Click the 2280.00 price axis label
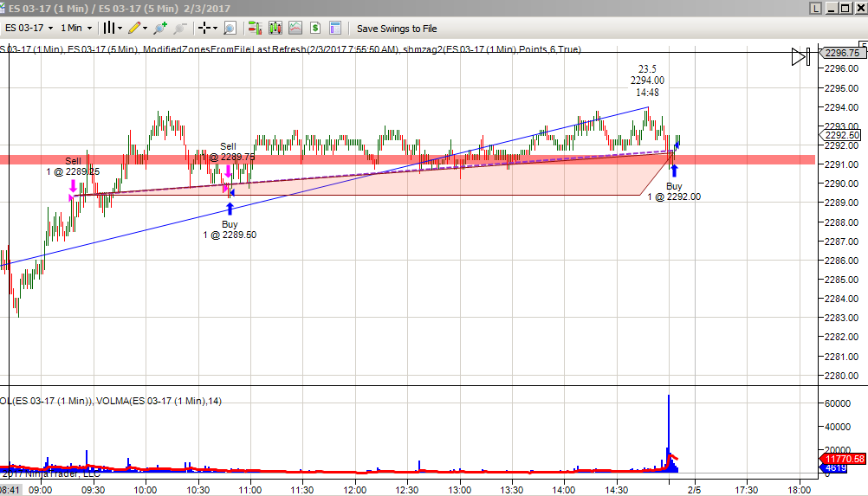This screenshot has width=868, height=496. pyautogui.click(x=841, y=376)
